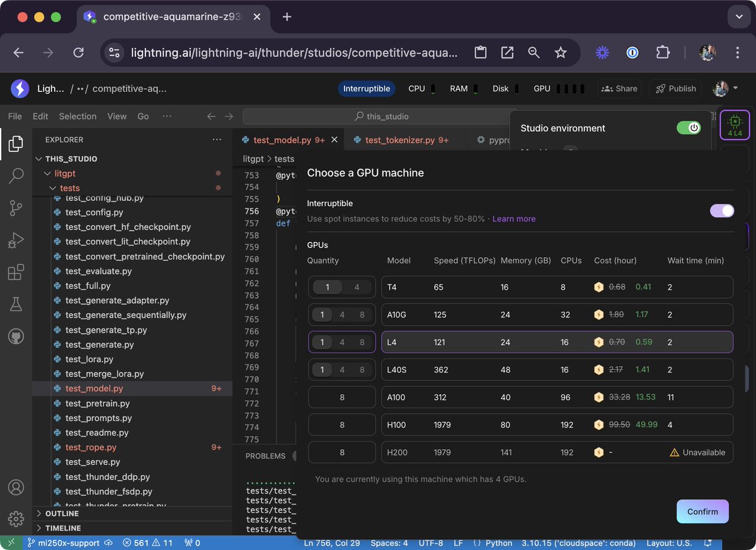Click the this_studio command search box
This screenshot has height=550, width=756.
383,117
